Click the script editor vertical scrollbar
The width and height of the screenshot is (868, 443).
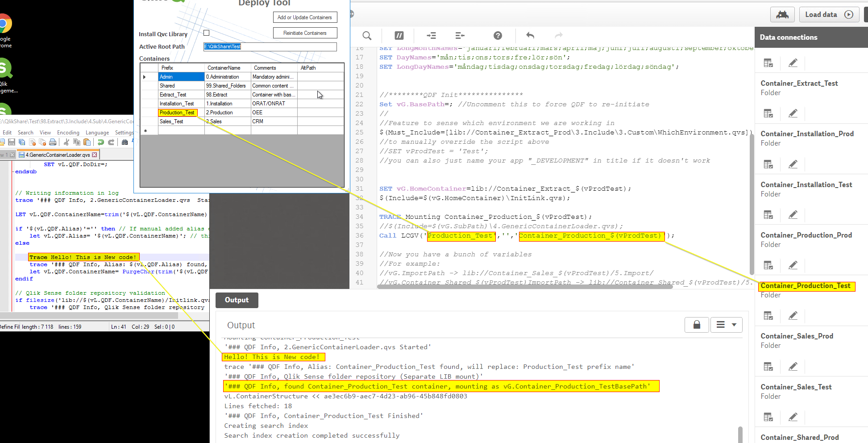[x=752, y=204]
